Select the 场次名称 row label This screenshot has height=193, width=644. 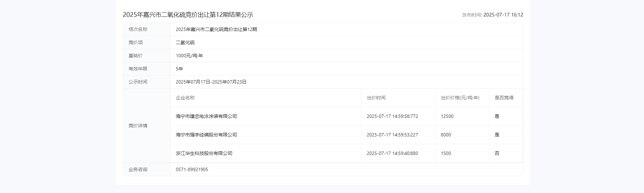pyautogui.click(x=138, y=29)
